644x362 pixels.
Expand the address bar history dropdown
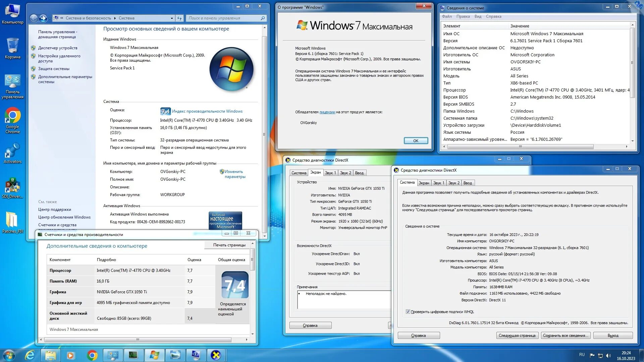point(172,18)
